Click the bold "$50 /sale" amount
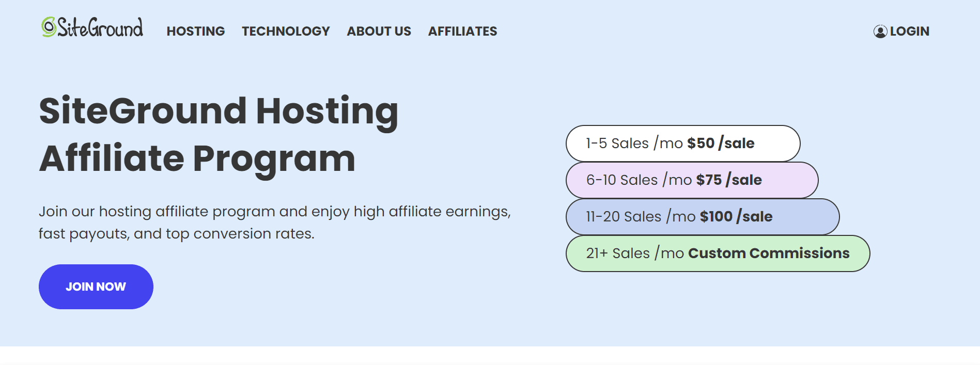 [721, 143]
